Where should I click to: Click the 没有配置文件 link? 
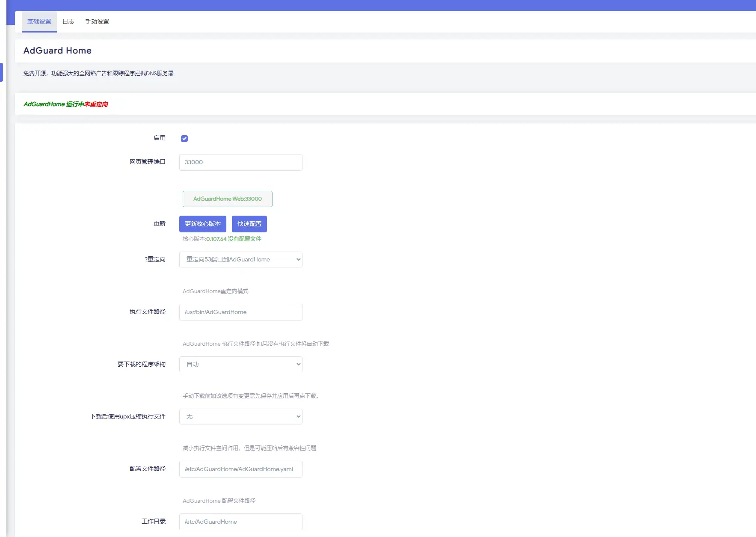[246, 239]
